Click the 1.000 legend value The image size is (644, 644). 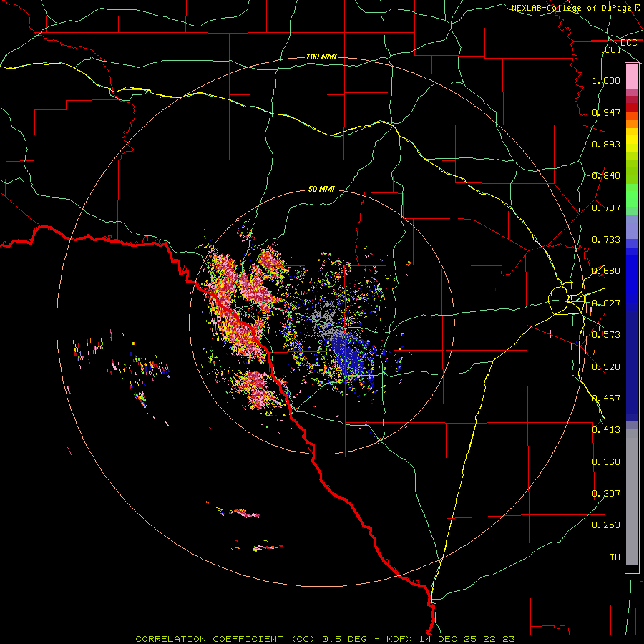pos(606,80)
